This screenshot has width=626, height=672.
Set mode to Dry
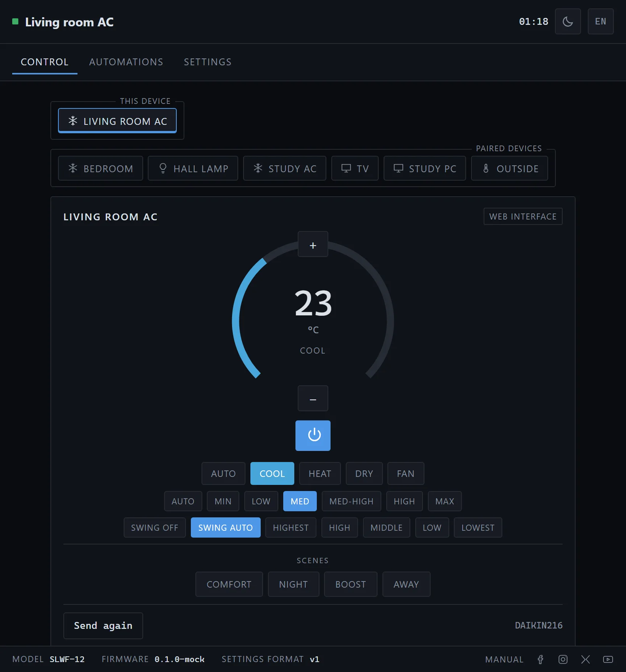[x=364, y=473]
